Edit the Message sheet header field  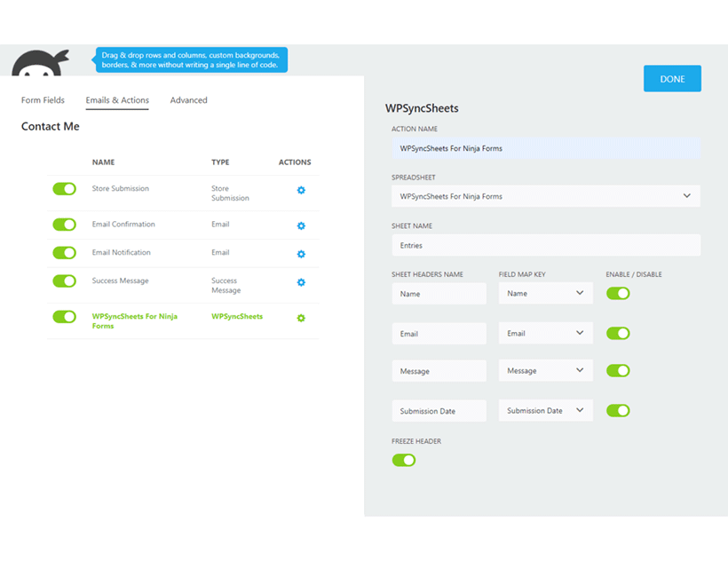coord(439,371)
